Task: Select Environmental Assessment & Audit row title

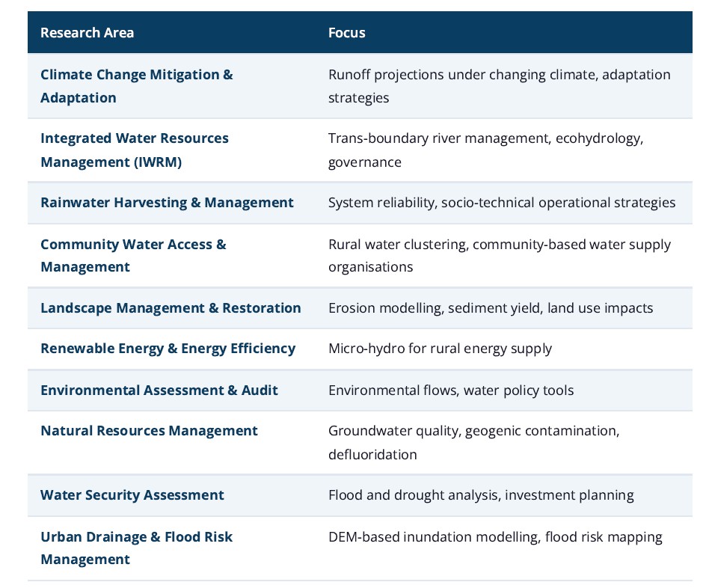Action: point(159,391)
